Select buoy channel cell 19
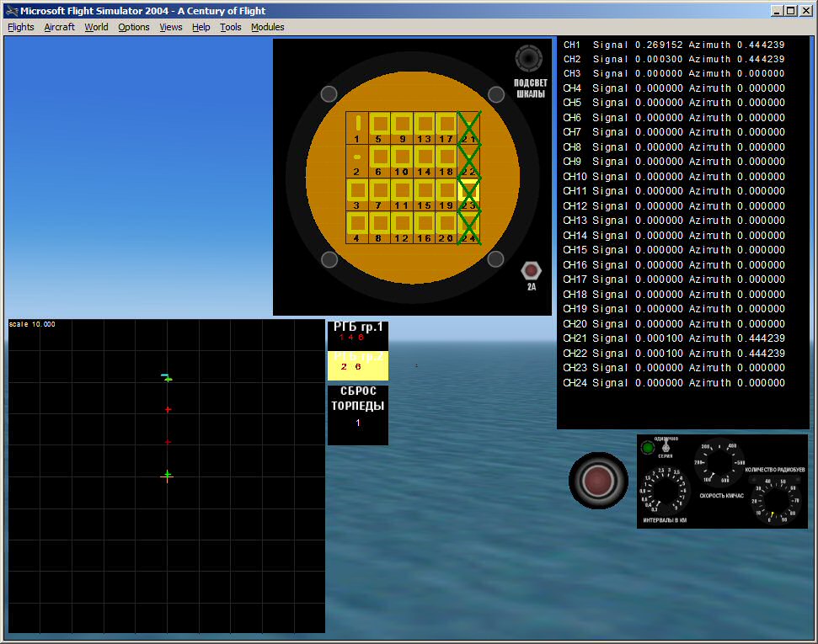 coord(446,194)
